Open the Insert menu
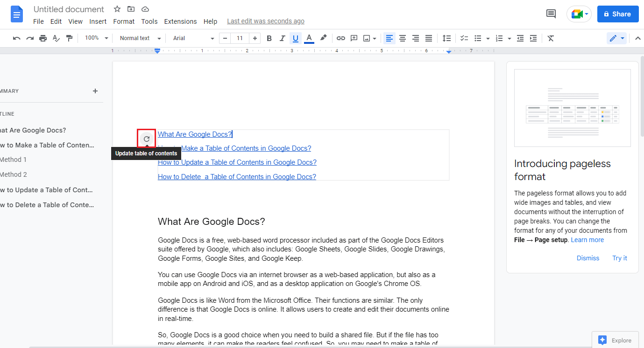 [98, 21]
